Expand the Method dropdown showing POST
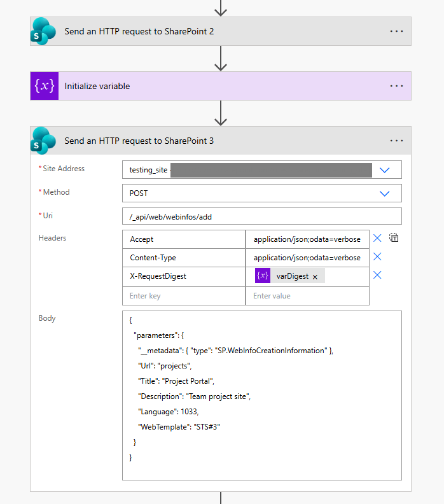Image resolution: width=444 pixels, height=504 pixels. click(384, 193)
